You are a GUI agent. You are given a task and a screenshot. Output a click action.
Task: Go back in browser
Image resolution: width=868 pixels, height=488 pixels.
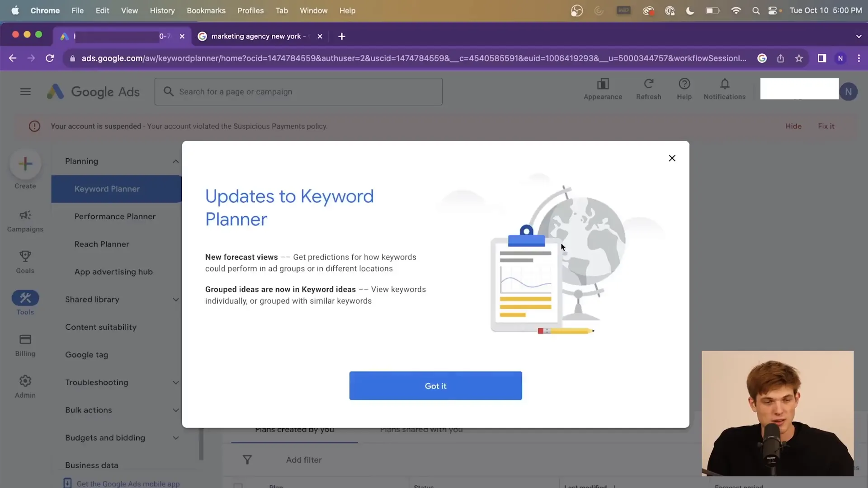point(13,58)
